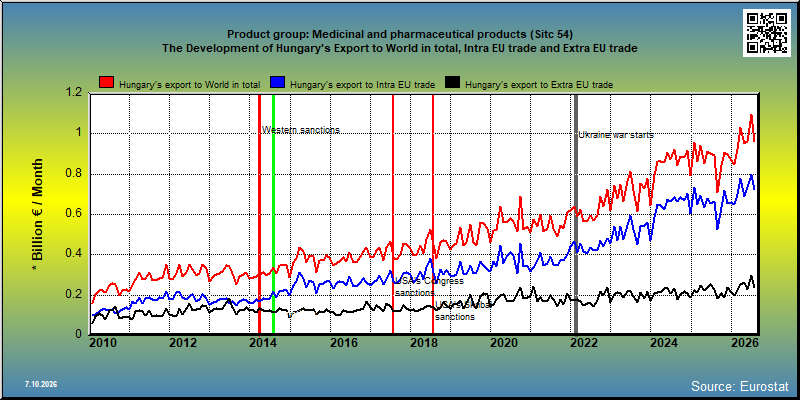Click the "Development of Hungary's Export" subtitle line
Viewport: 800px width, 400px height.
399,49
